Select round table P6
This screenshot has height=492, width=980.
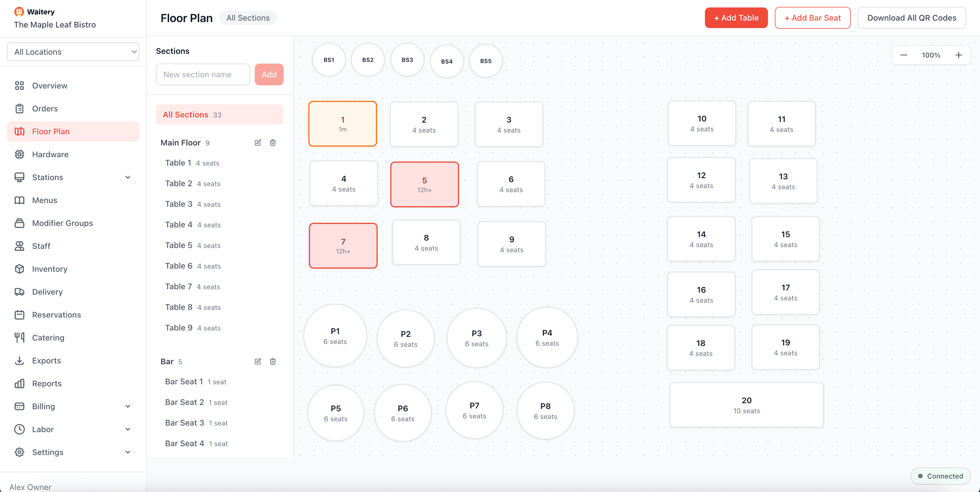pos(403,413)
